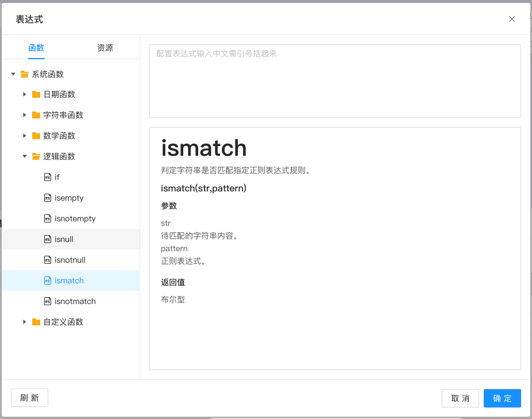Image resolution: width=532 pixels, height=419 pixels.
Task: Click the fx icon next to isnotnull
Action: coord(48,260)
